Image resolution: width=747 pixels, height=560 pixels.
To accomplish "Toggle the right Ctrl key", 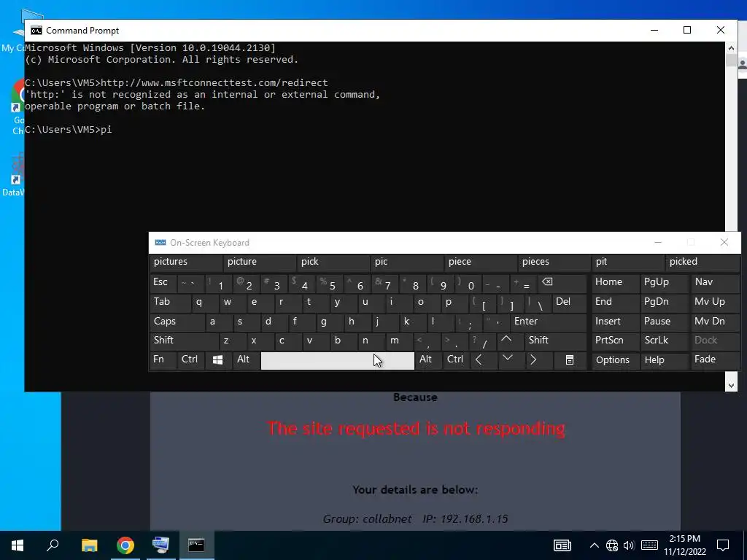I will tap(456, 360).
